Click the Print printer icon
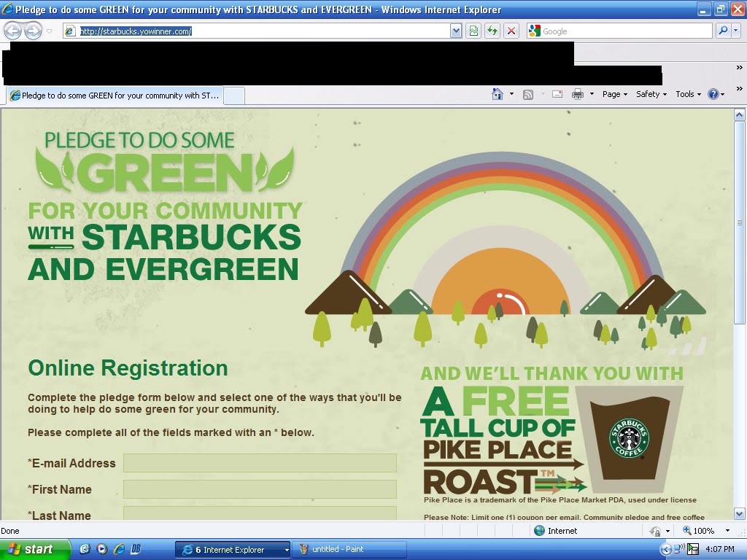 tap(578, 94)
